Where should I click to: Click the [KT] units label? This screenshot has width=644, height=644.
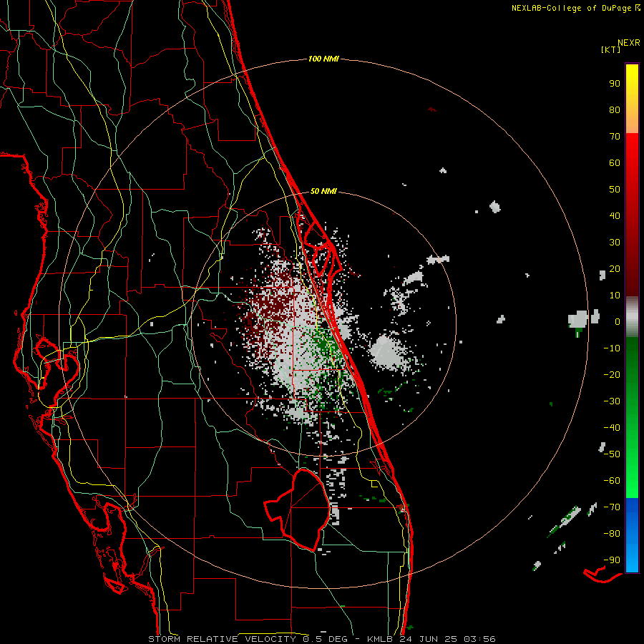click(x=610, y=49)
